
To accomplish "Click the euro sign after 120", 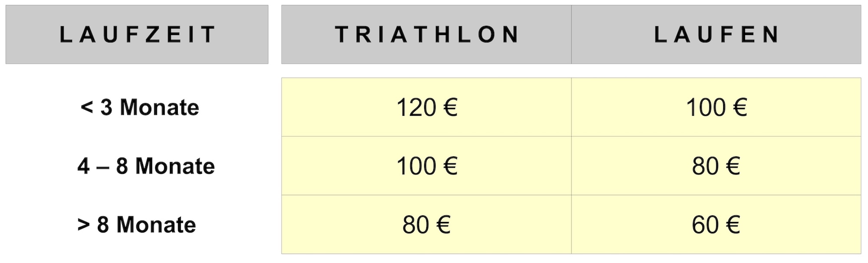I will (x=451, y=107).
